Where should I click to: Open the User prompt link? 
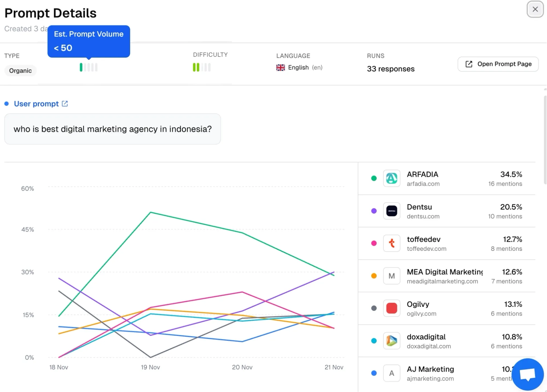pos(36,104)
